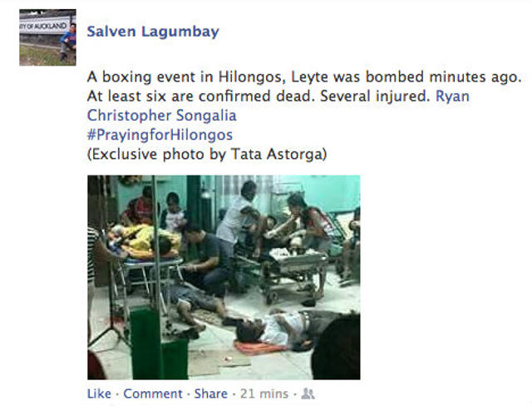Click the friends audience icon beside timestamp
The image size is (532, 406).
(308, 394)
